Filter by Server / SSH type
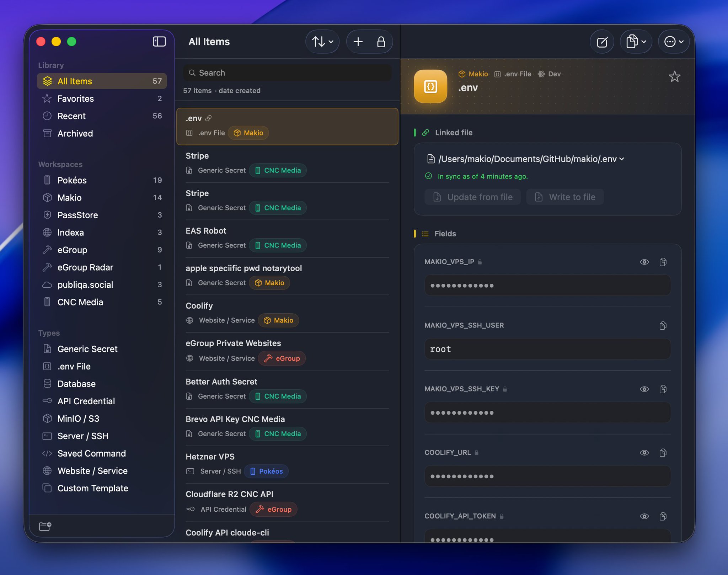This screenshot has width=728, height=575. point(102,436)
